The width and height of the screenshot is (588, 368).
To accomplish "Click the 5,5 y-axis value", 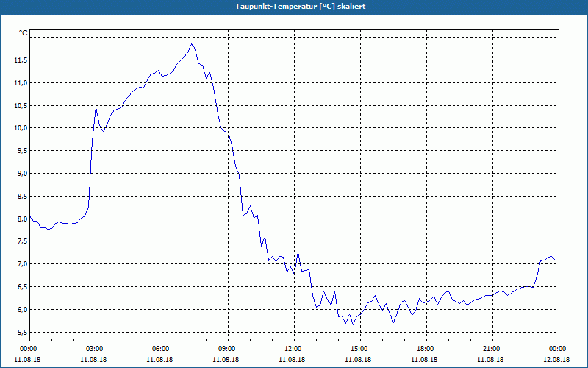I will pyautogui.click(x=22, y=333).
